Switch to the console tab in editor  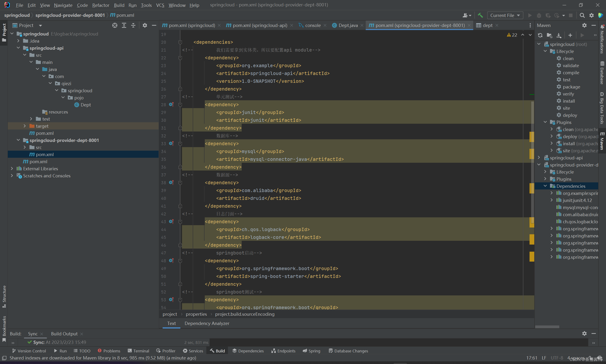click(313, 25)
